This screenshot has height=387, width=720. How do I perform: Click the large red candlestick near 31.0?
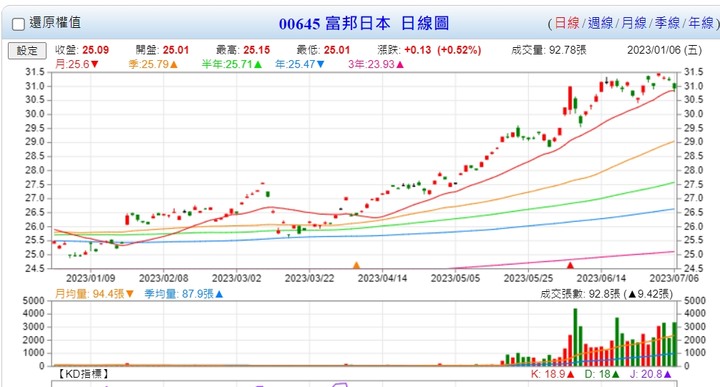click(570, 98)
